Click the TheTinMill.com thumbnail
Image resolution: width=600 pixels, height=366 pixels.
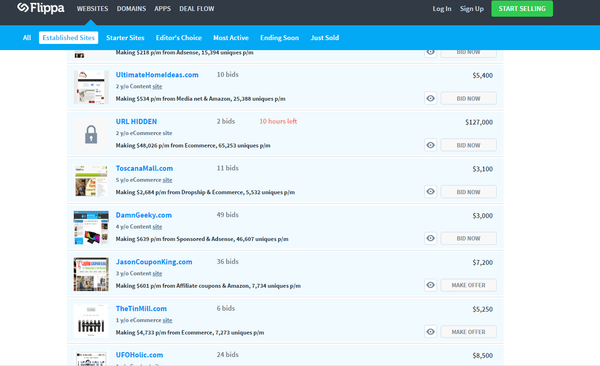91,321
